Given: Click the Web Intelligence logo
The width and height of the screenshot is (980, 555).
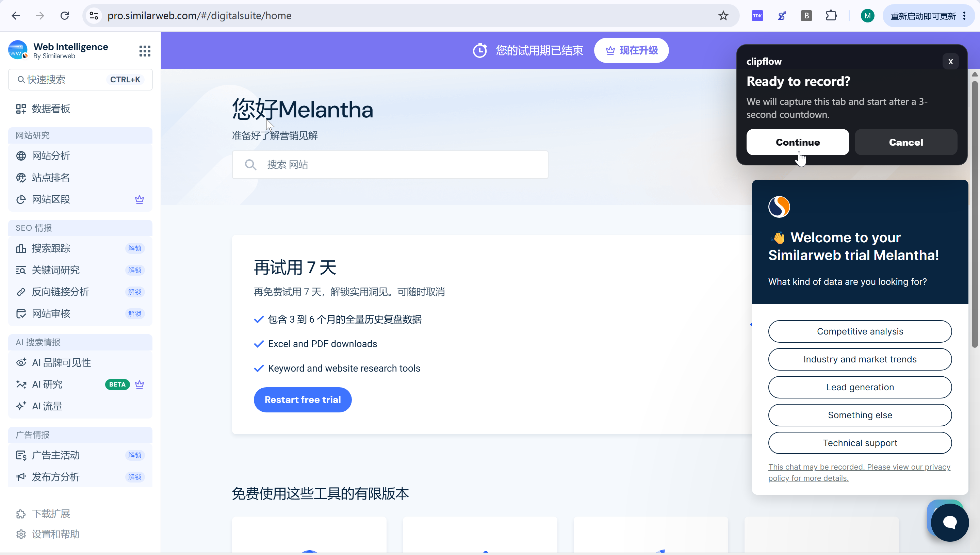Looking at the screenshot, I should pos(18,50).
